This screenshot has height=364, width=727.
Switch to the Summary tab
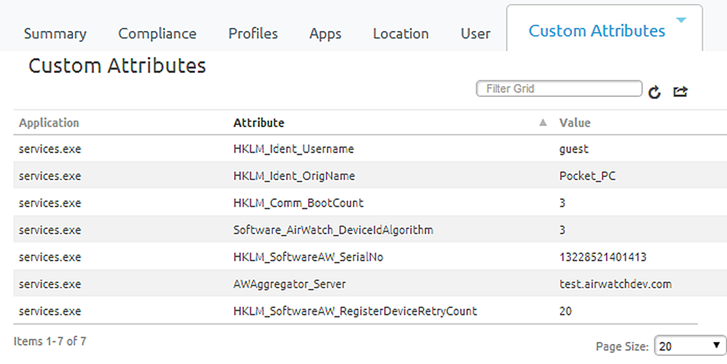pyautogui.click(x=55, y=33)
